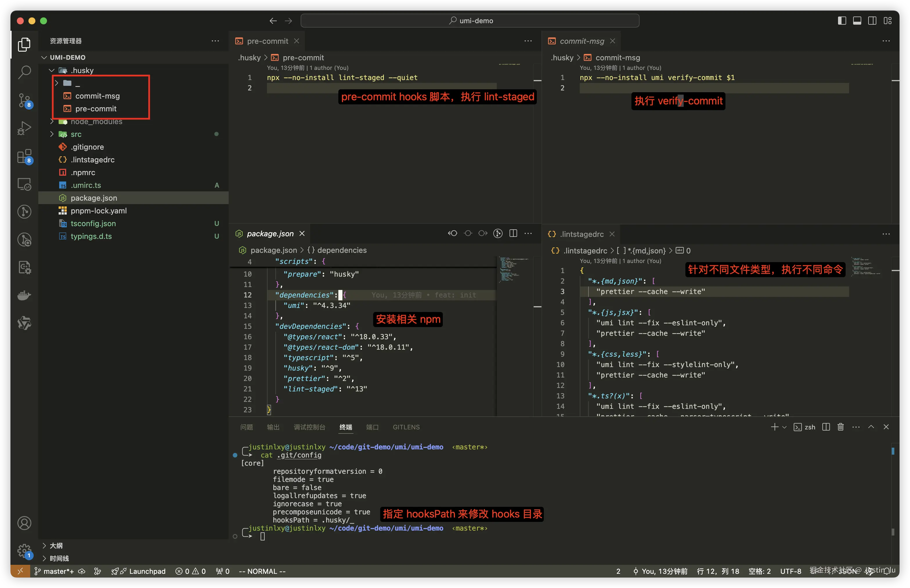Open the Search view in activity bar
910x588 pixels.
pos(24,72)
